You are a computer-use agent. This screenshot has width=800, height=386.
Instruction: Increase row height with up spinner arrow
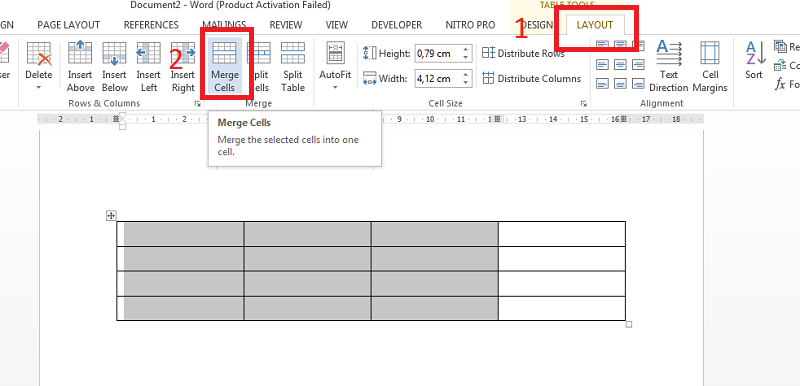tap(466, 49)
